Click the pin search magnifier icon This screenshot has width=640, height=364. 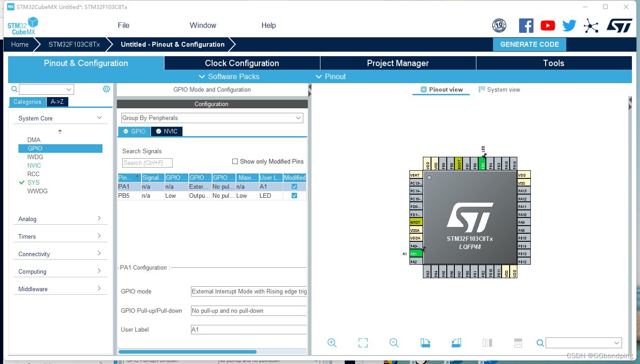click(540, 343)
